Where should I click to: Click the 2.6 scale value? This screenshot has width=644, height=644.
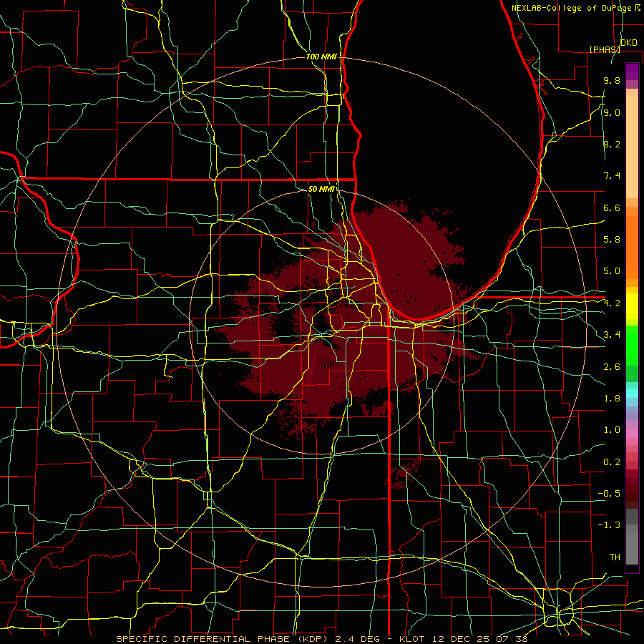(x=612, y=367)
